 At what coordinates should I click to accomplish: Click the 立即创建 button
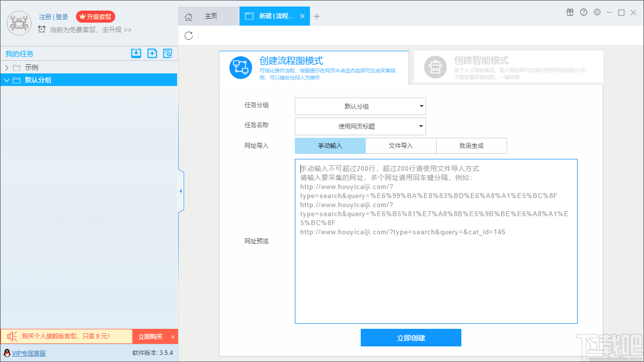[x=411, y=338]
